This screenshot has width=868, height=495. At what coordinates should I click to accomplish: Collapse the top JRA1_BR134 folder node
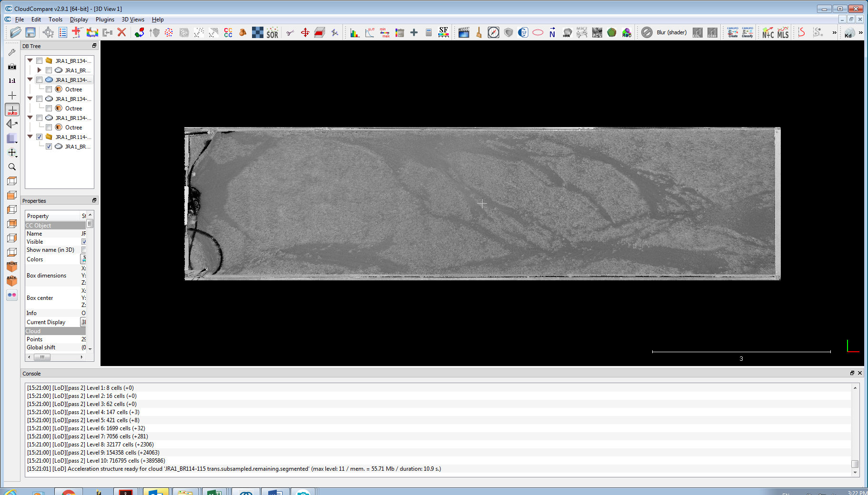click(30, 61)
